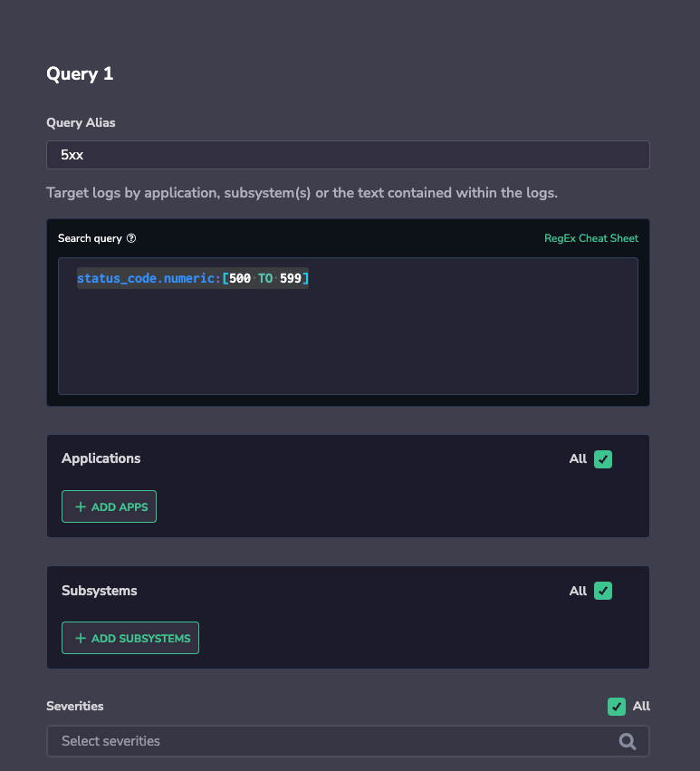Screen dimensions: 700x771
Task: Click the ADD APPS button
Action: [x=110, y=506]
